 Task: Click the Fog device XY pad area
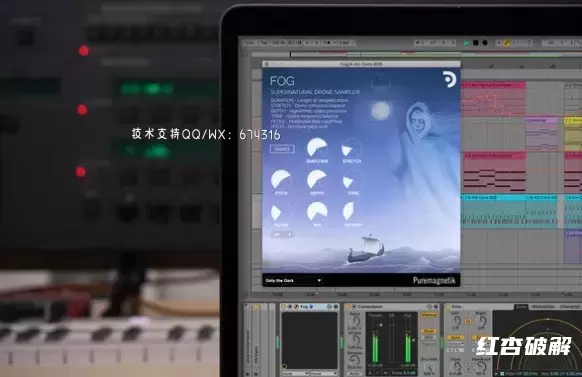310,341
